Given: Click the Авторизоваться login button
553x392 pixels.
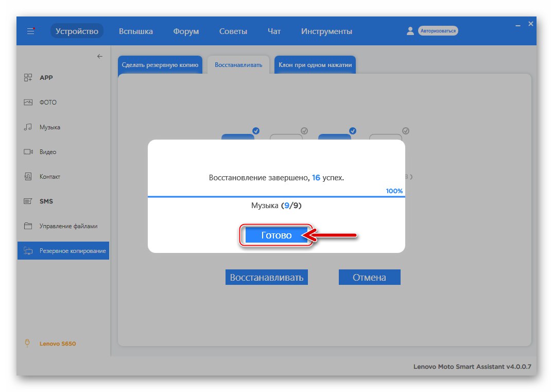Looking at the screenshot, I should [x=438, y=31].
